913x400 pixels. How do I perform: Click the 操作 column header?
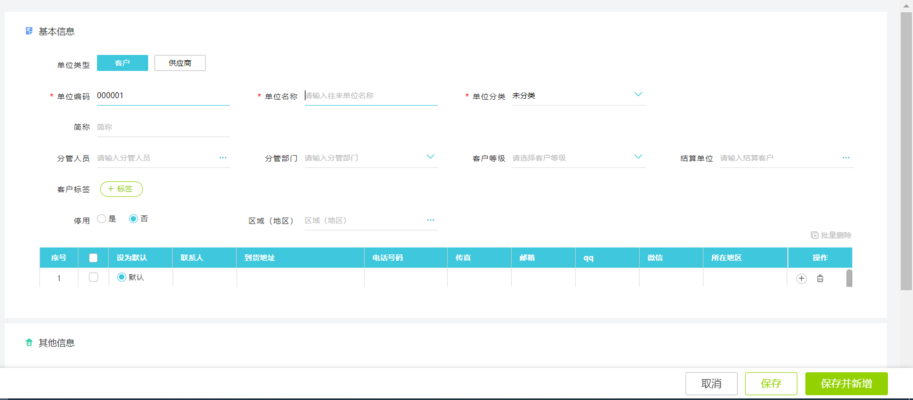tap(820, 257)
